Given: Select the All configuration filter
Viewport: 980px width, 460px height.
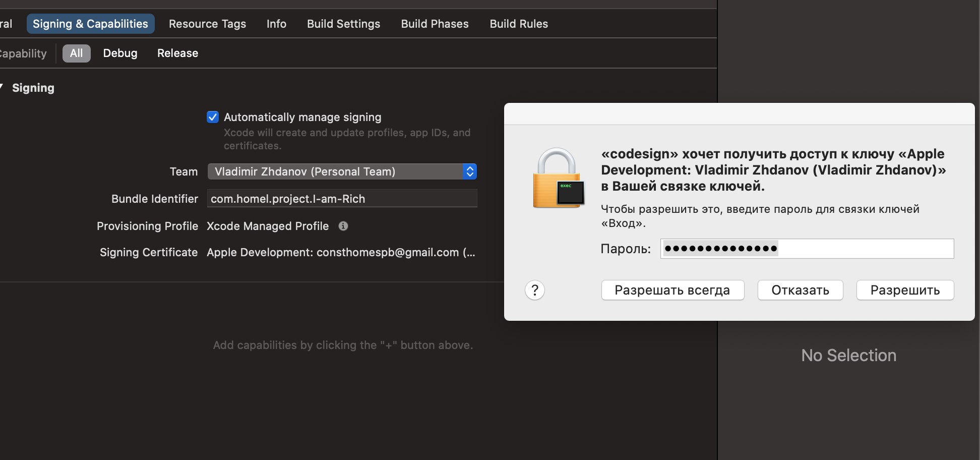Looking at the screenshot, I should (x=76, y=53).
